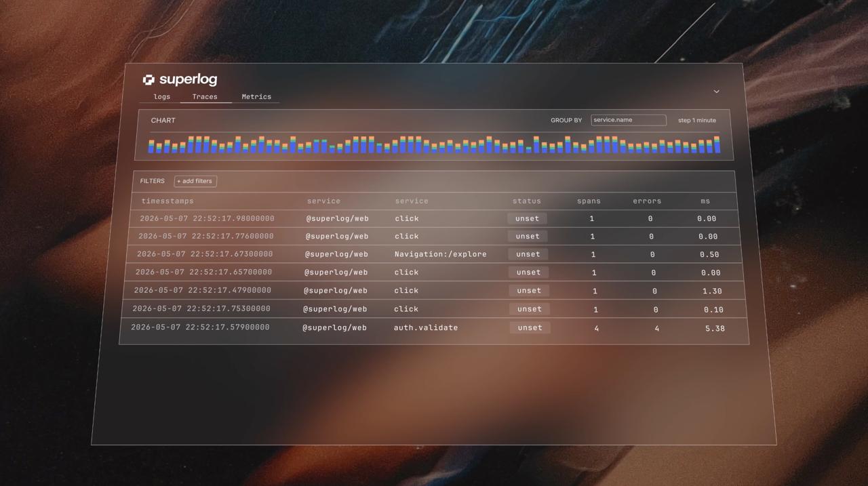
Task: Click the FILTERS label
Action: (153, 181)
